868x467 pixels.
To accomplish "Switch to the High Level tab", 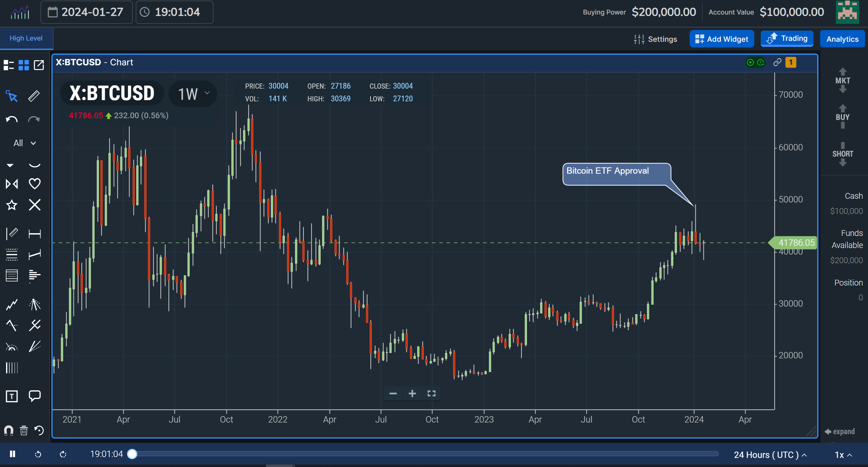I will 27,38.
